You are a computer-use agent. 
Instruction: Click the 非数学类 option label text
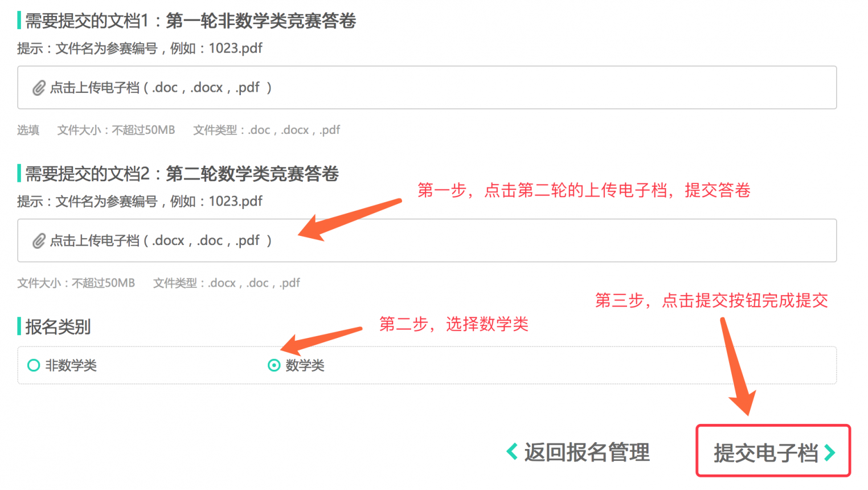[71, 366]
